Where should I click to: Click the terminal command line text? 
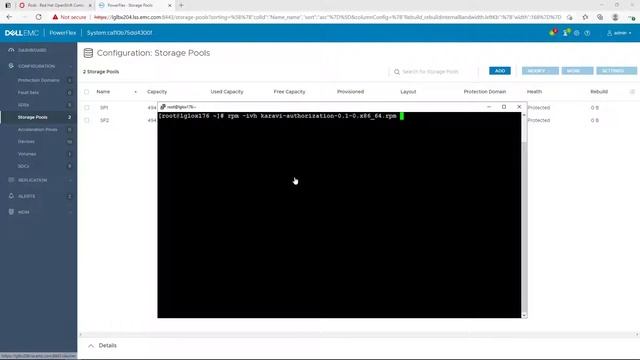(278, 116)
